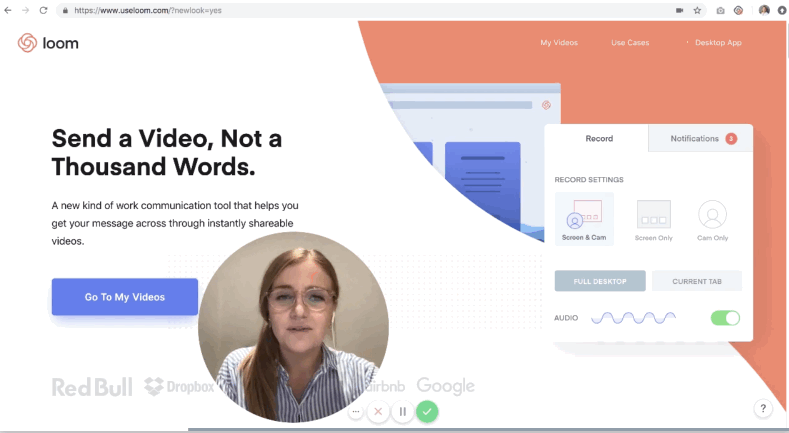Select Screen & Cam recording mode
This screenshot has width=789, height=433.
coord(584,218)
